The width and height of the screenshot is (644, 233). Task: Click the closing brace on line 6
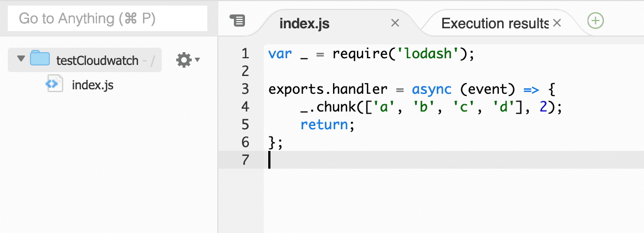point(272,143)
